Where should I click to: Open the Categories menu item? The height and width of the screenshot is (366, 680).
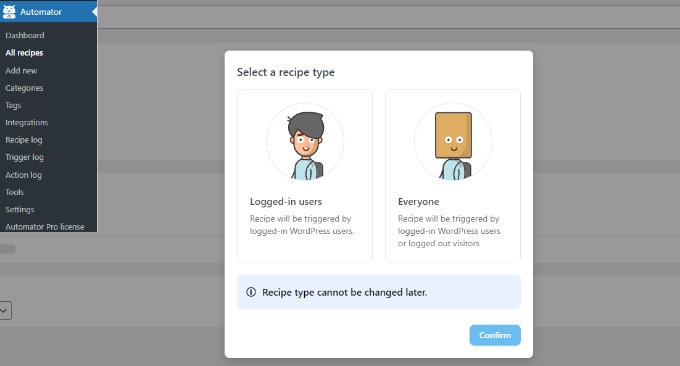click(24, 88)
